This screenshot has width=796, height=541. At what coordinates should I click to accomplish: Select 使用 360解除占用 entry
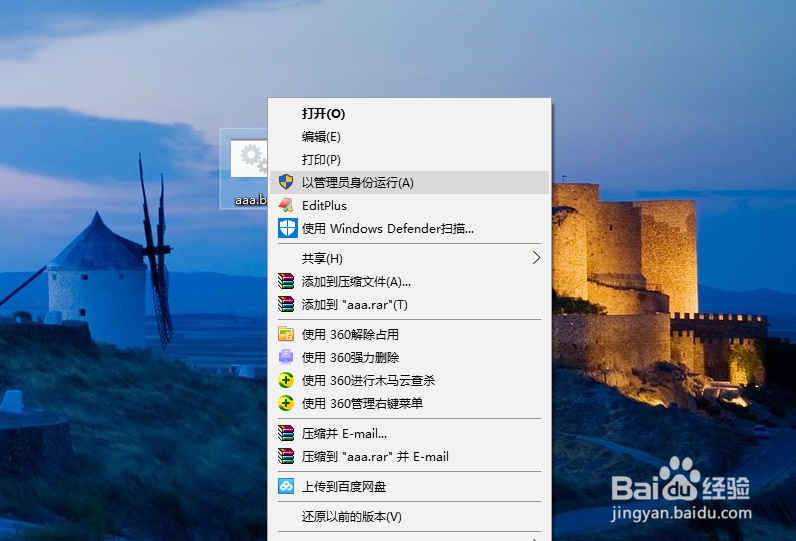(410, 334)
